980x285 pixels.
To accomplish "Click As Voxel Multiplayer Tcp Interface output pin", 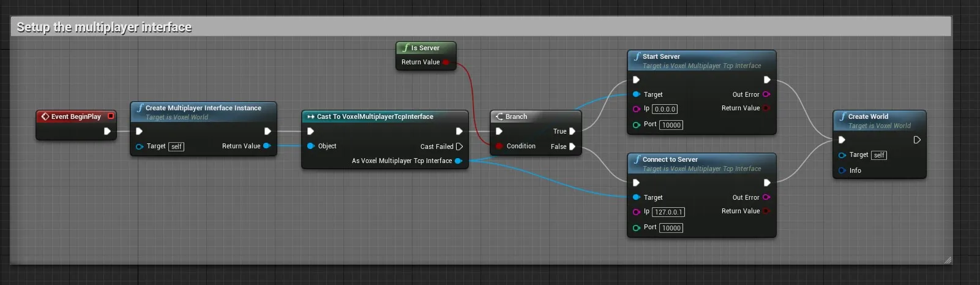I will click(x=458, y=161).
